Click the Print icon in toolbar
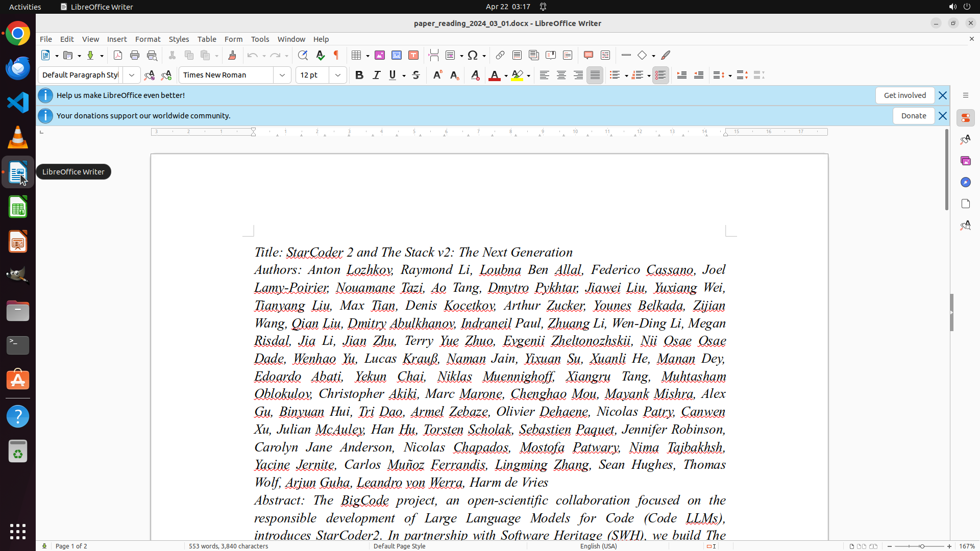This screenshot has width=980, height=551. [135, 55]
